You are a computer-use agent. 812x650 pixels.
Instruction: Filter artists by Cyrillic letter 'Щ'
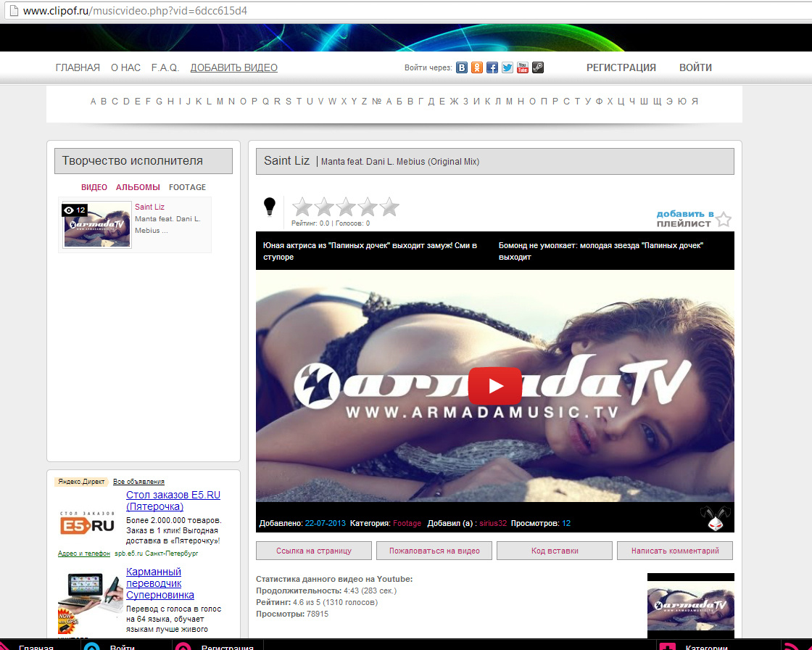[657, 102]
